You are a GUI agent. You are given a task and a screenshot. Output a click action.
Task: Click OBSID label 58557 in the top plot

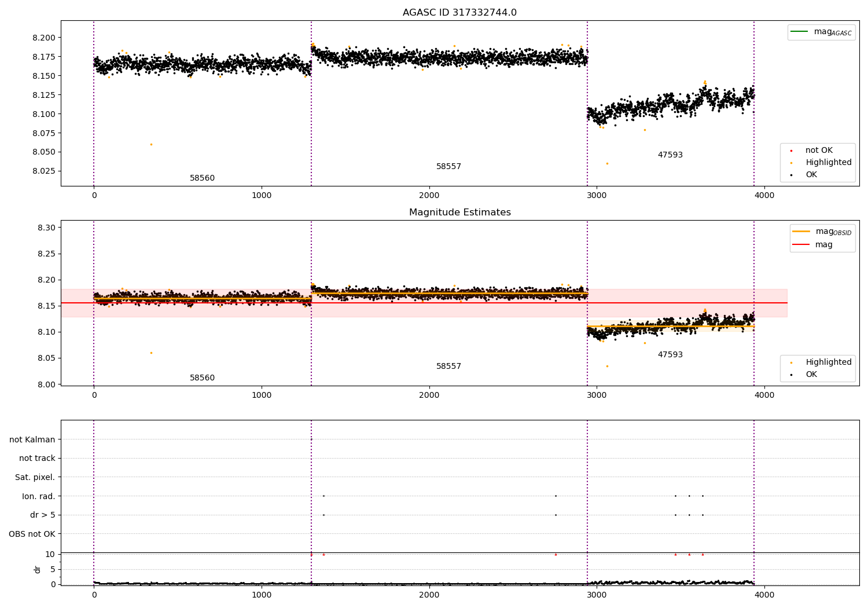pyautogui.click(x=448, y=167)
